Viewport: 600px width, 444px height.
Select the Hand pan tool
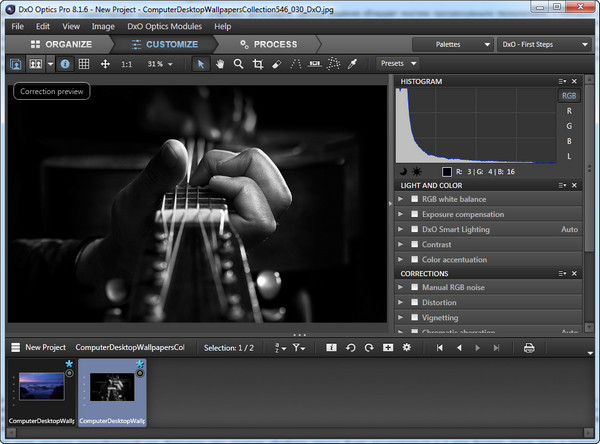pos(219,64)
